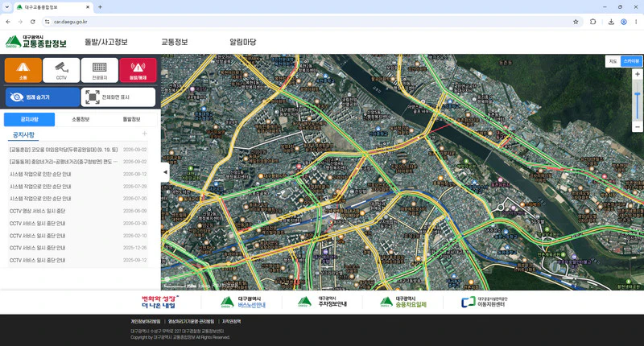This screenshot has width=644, height=346.
Task: Select the red 돌발/통제 incident alert icon
Action: coord(138,70)
